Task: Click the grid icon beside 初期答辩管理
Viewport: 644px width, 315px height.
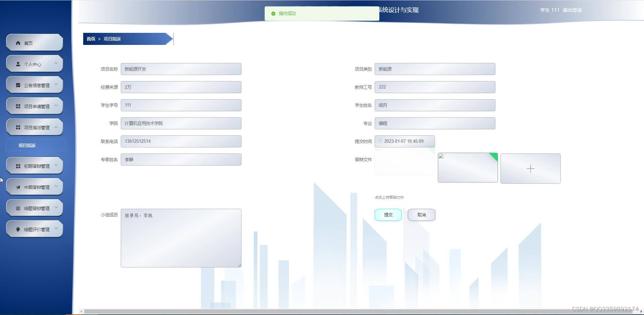Action: pos(18,166)
